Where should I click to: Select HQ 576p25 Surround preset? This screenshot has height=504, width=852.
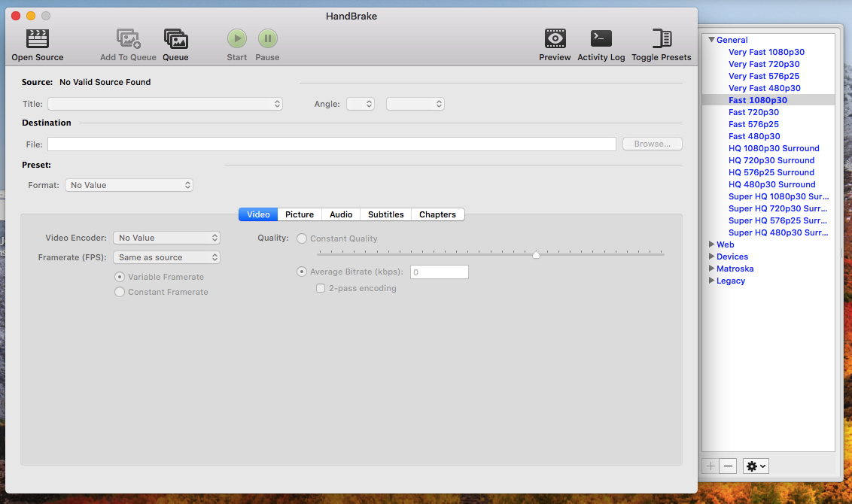771,172
